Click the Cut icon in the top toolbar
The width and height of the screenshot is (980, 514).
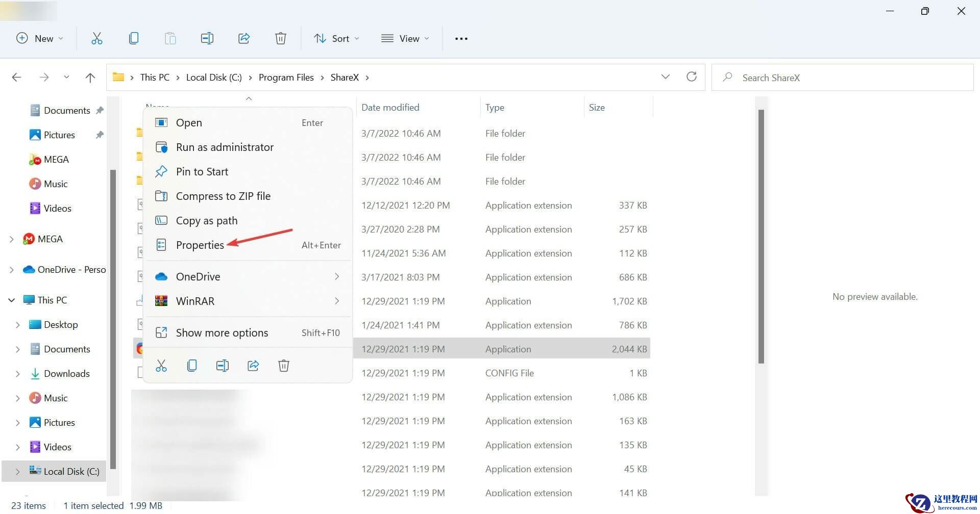pyautogui.click(x=96, y=38)
